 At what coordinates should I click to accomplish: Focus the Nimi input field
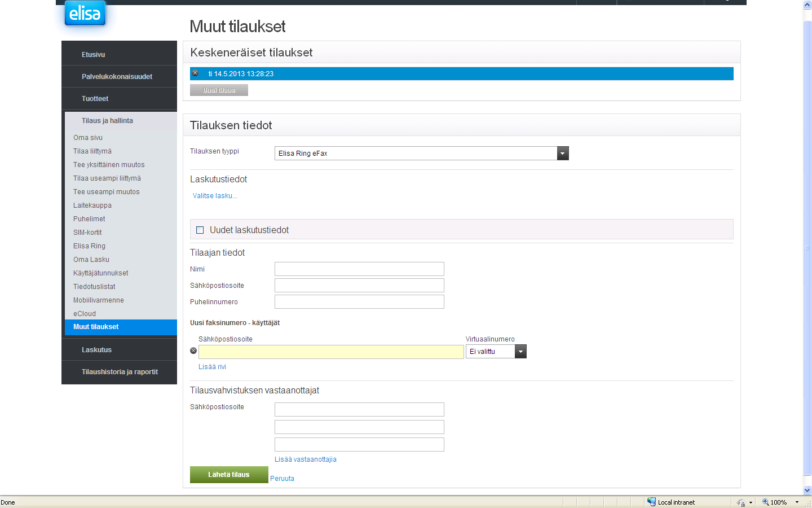[x=359, y=269]
